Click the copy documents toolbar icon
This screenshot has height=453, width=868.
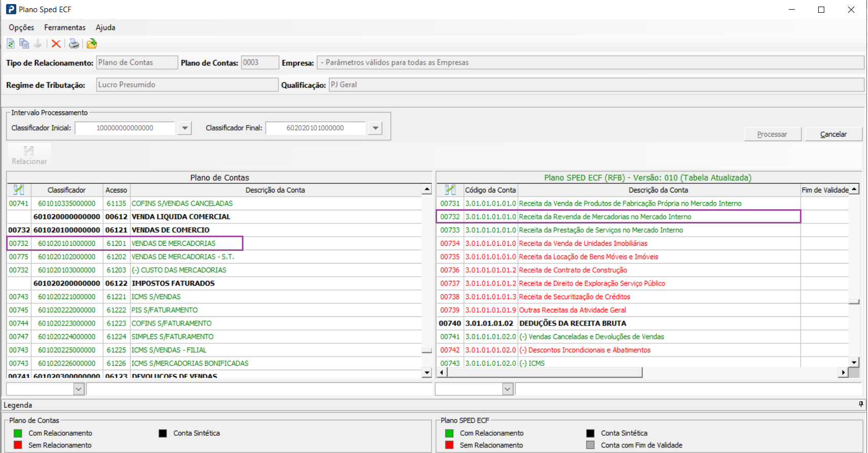pyautogui.click(x=24, y=44)
